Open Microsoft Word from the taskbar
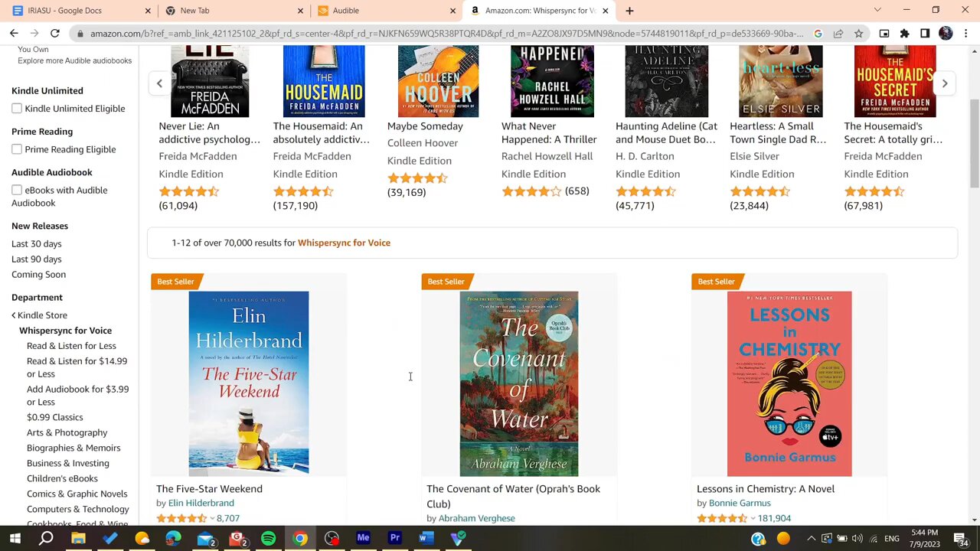980x551 pixels. click(426, 538)
